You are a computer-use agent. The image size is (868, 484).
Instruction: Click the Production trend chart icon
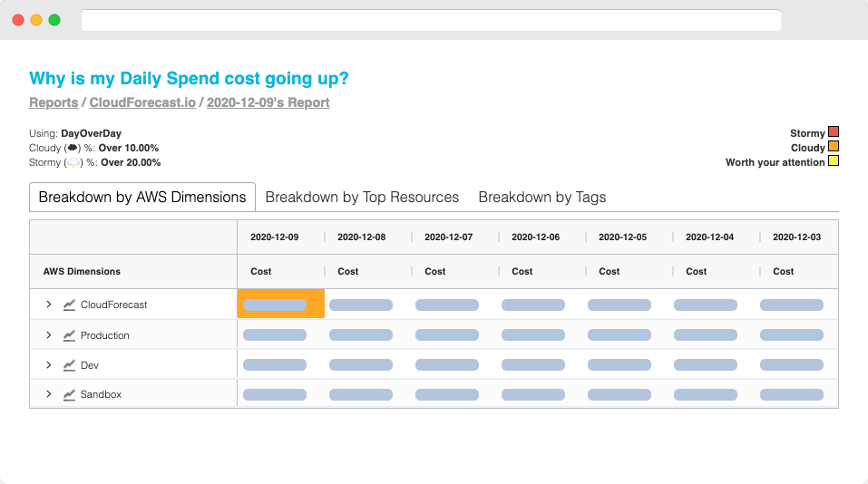69,335
